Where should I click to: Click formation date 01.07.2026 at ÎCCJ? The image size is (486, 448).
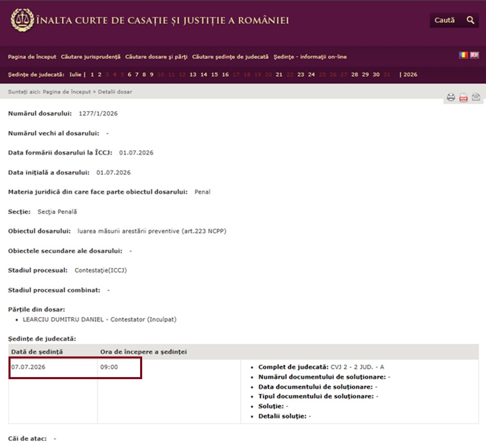pyautogui.click(x=136, y=153)
